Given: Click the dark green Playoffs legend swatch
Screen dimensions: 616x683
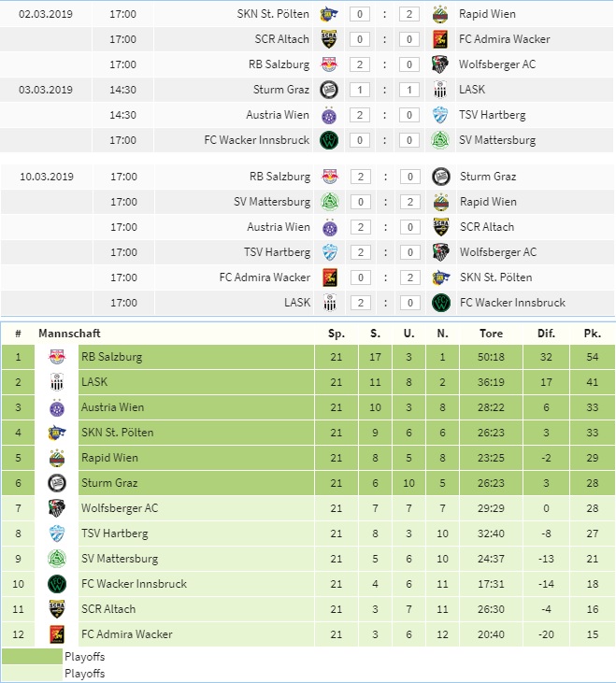Looking at the screenshot, I should (x=32, y=657).
